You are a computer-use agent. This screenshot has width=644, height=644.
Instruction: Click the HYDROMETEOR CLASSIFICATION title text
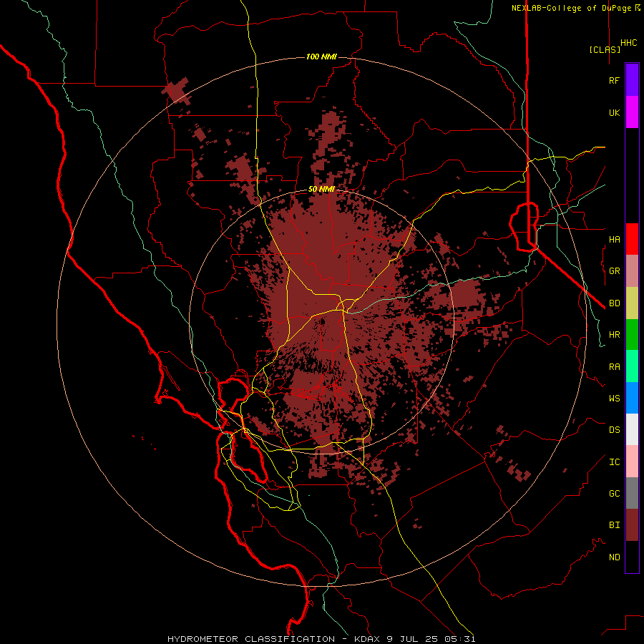coord(251,639)
